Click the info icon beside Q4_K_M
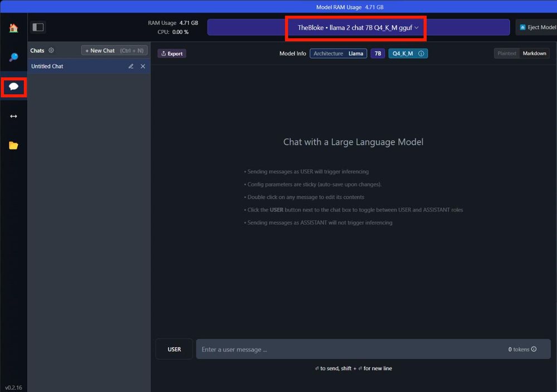557x392 pixels. [421, 54]
